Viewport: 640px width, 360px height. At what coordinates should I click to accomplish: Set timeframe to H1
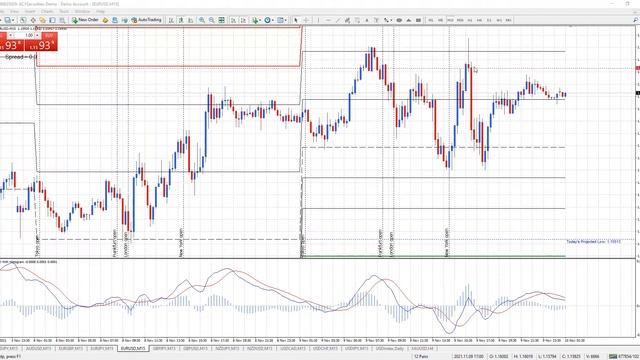pos(470,20)
